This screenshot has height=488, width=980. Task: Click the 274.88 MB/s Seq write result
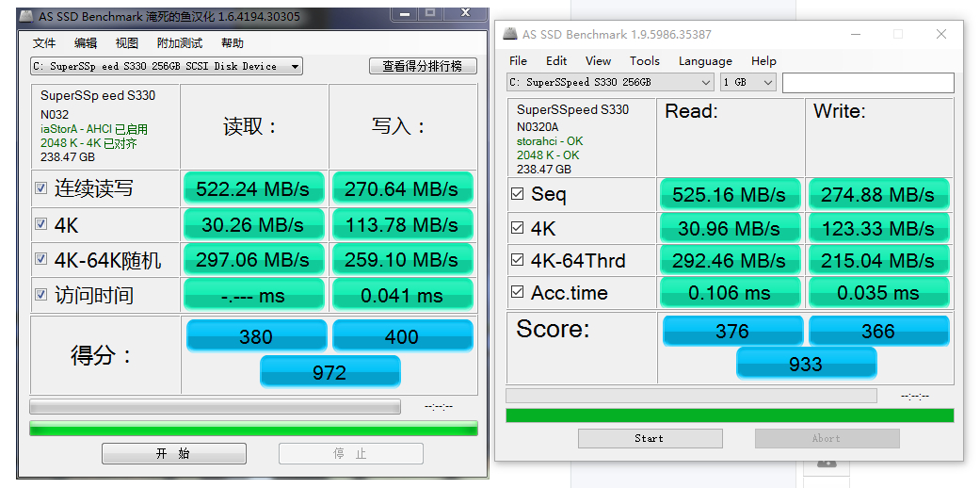click(x=878, y=195)
